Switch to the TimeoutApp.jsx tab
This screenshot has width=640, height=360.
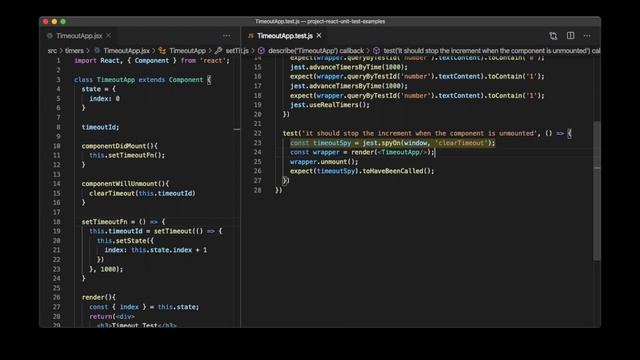[x=79, y=36]
